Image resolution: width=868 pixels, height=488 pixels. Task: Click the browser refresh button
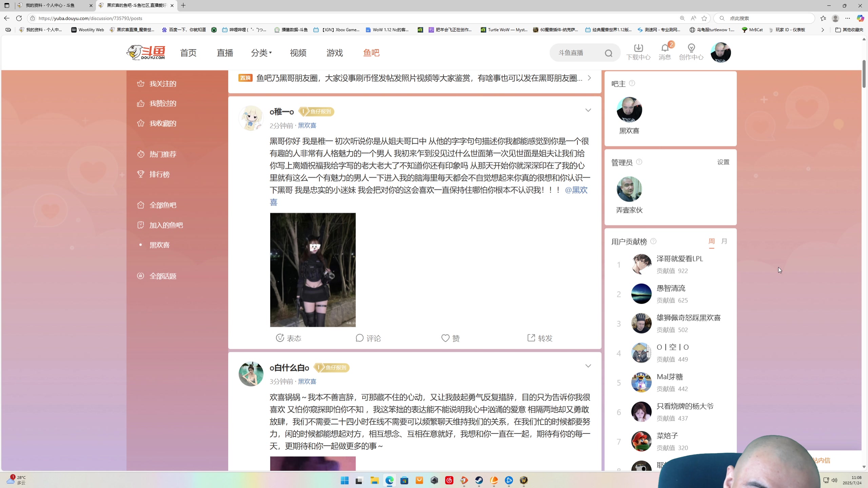pyautogui.click(x=19, y=18)
